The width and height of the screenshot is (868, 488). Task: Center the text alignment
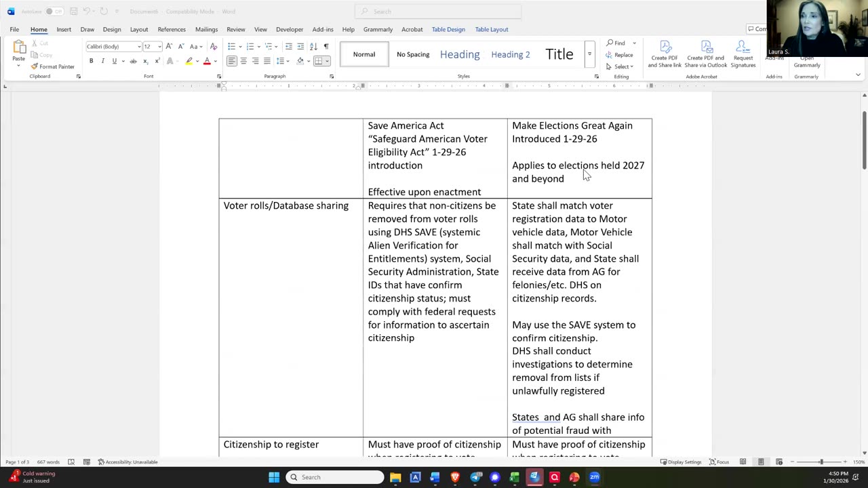pos(243,61)
